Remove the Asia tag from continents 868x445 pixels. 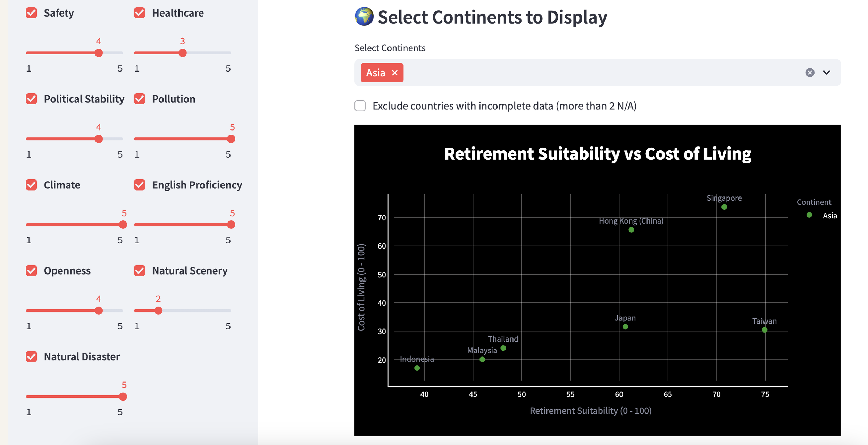click(394, 73)
